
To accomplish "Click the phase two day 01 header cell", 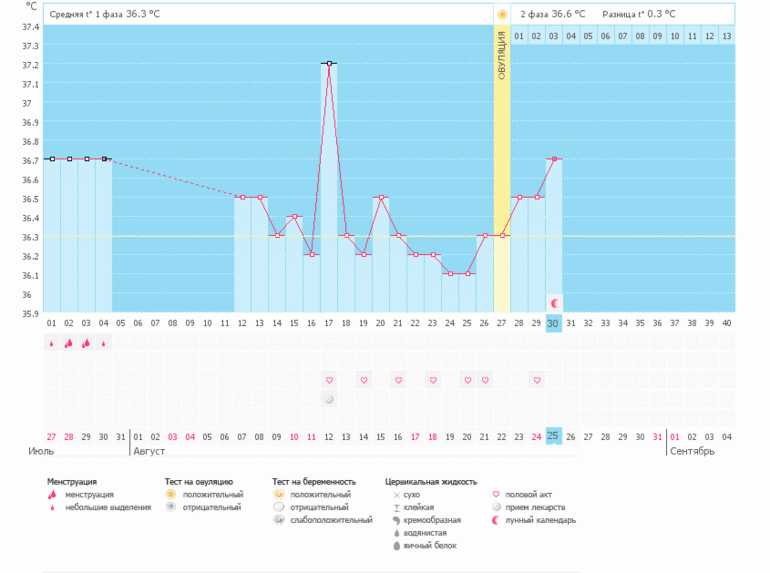I will pyautogui.click(x=519, y=36).
